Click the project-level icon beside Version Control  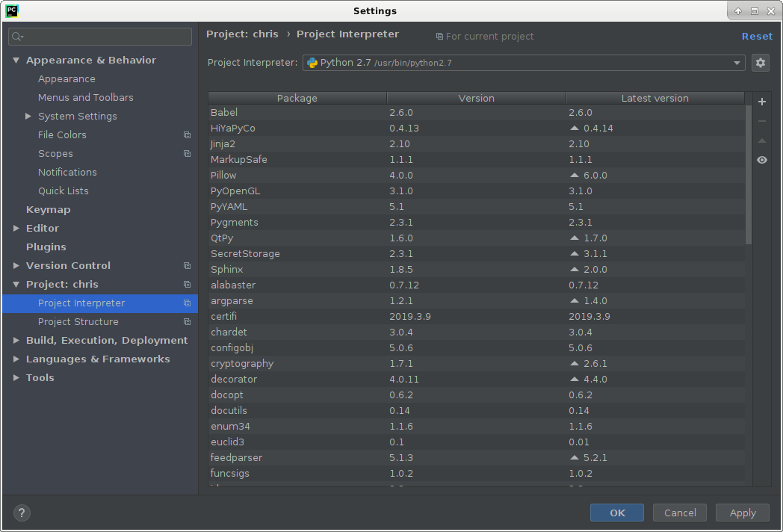[x=188, y=266]
